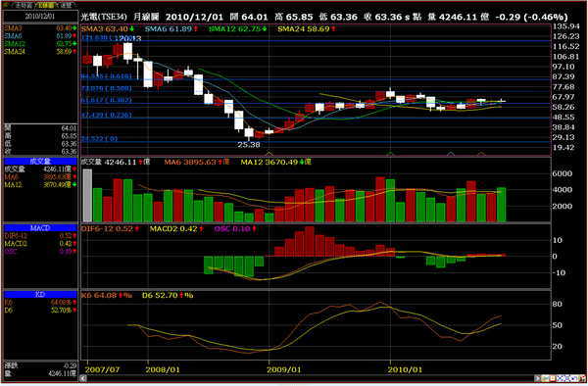The width and height of the screenshot is (588, 386).
Task: Click the 6000 value on the volume axis
Action: tap(563, 173)
